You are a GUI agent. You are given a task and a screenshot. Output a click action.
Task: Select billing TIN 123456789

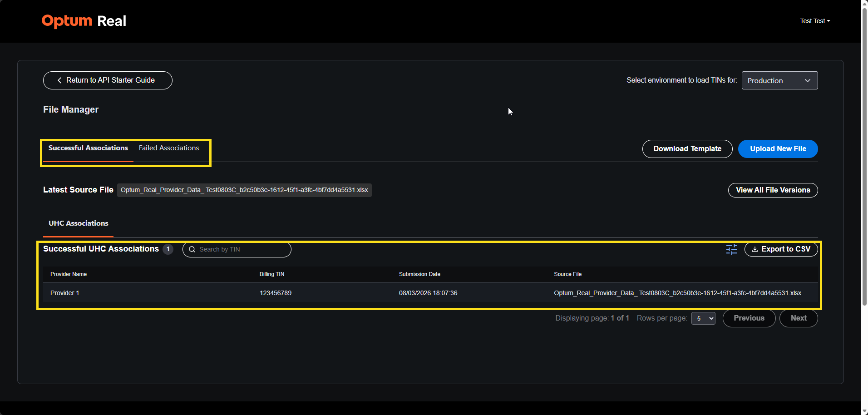point(276,293)
